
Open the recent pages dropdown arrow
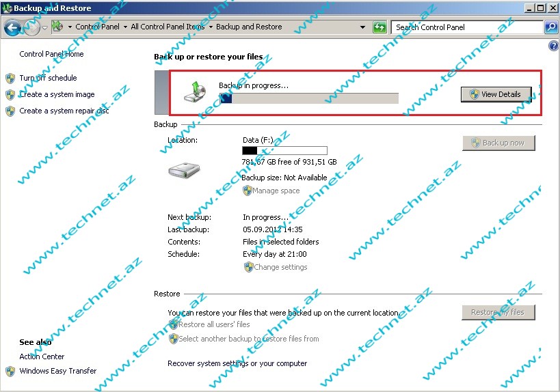coord(44,28)
